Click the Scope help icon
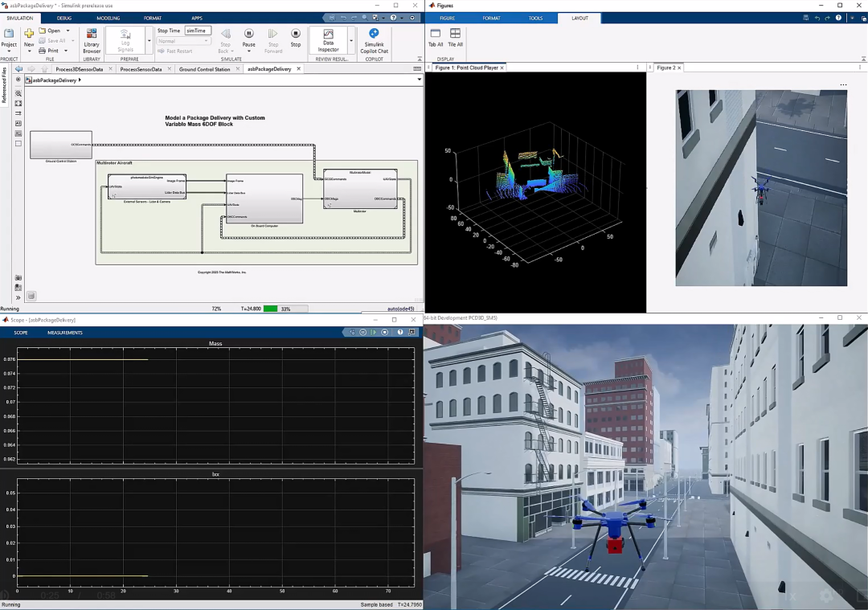The width and height of the screenshot is (868, 610). [399, 332]
